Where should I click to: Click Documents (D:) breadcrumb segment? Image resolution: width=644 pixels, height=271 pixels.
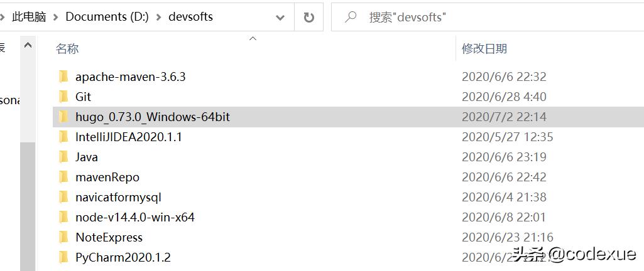(x=107, y=17)
